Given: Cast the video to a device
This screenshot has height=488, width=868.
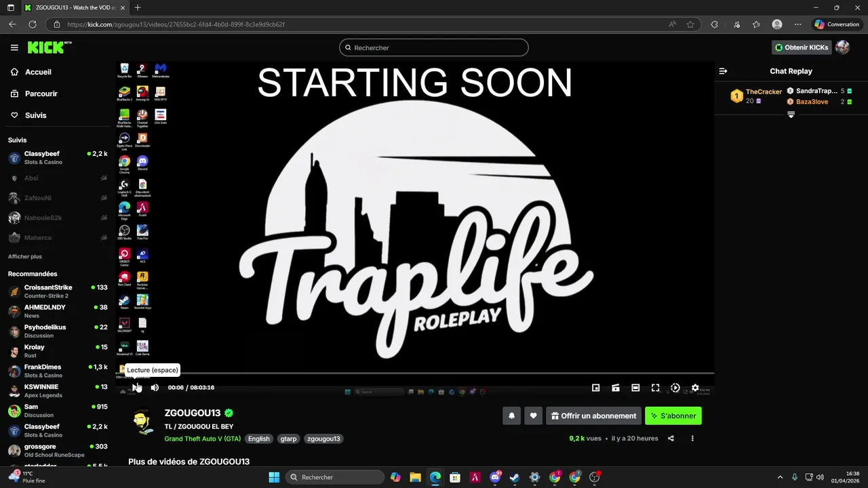Looking at the screenshot, I should tap(616, 388).
